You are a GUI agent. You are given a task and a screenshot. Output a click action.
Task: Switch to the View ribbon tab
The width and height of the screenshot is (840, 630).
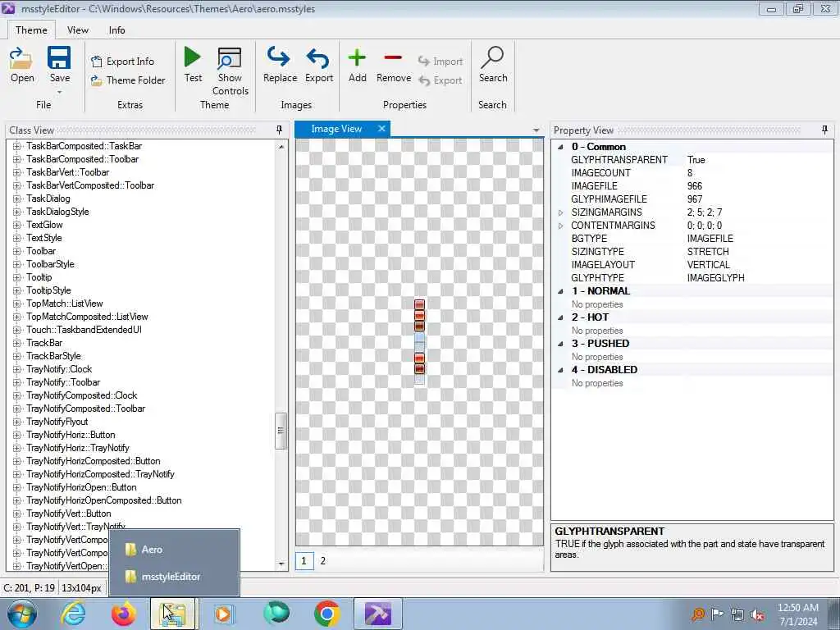point(78,30)
